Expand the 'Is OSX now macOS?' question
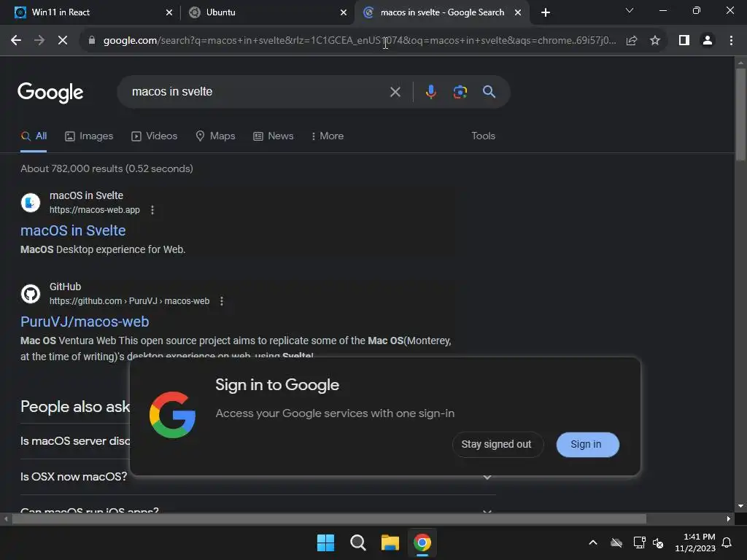The width and height of the screenshot is (747, 560). [258, 477]
